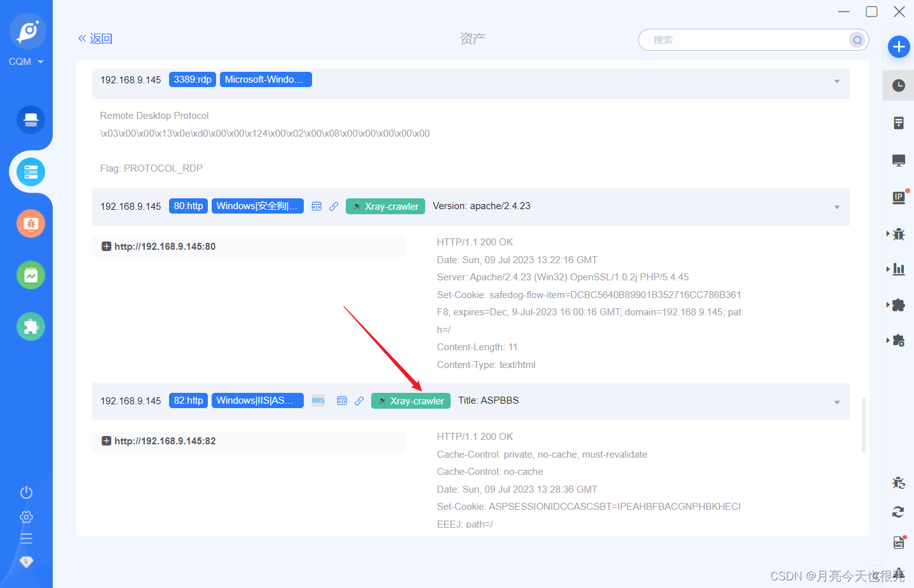Open the report page with green chart icon
Screen dimensions: 914x588
pyautogui.click(x=31, y=275)
